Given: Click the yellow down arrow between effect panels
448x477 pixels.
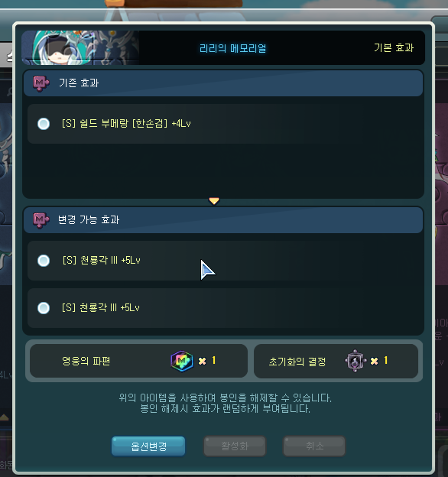Looking at the screenshot, I should pyautogui.click(x=214, y=201).
